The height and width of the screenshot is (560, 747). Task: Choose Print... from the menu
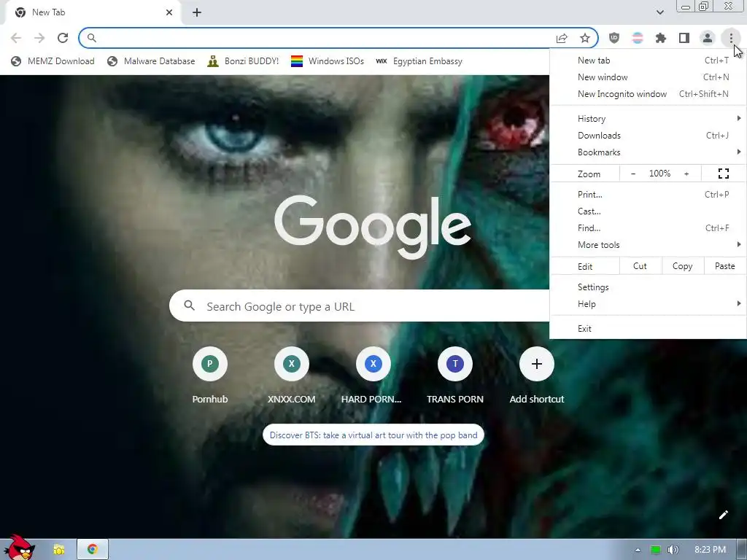(x=648, y=194)
